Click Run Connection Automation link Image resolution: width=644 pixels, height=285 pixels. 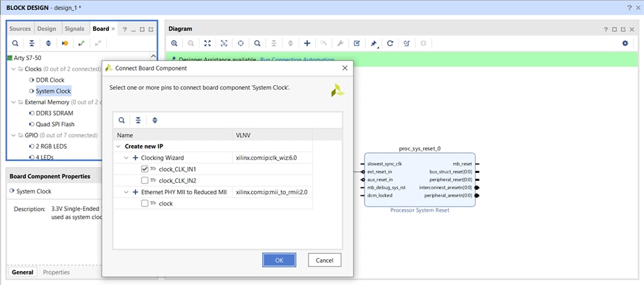[297, 59]
